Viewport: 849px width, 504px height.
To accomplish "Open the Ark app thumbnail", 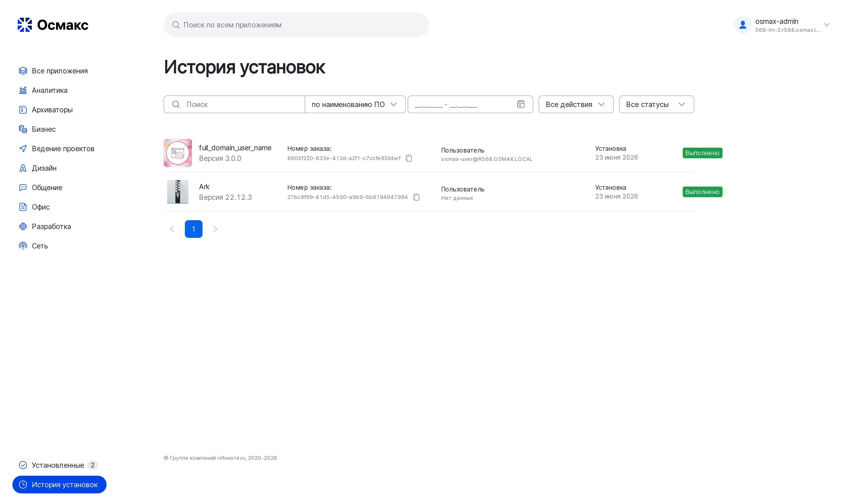I will pos(178,192).
